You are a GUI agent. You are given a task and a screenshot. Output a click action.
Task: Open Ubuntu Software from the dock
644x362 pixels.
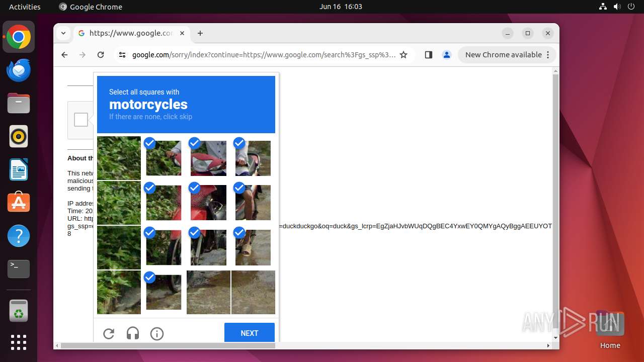[x=19, y=203]
